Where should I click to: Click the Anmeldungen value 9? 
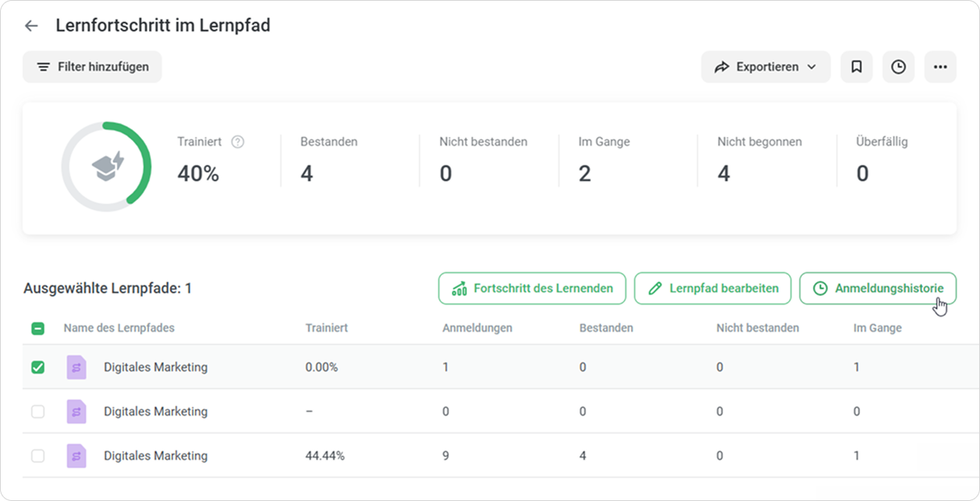click(x=446, y=456)
